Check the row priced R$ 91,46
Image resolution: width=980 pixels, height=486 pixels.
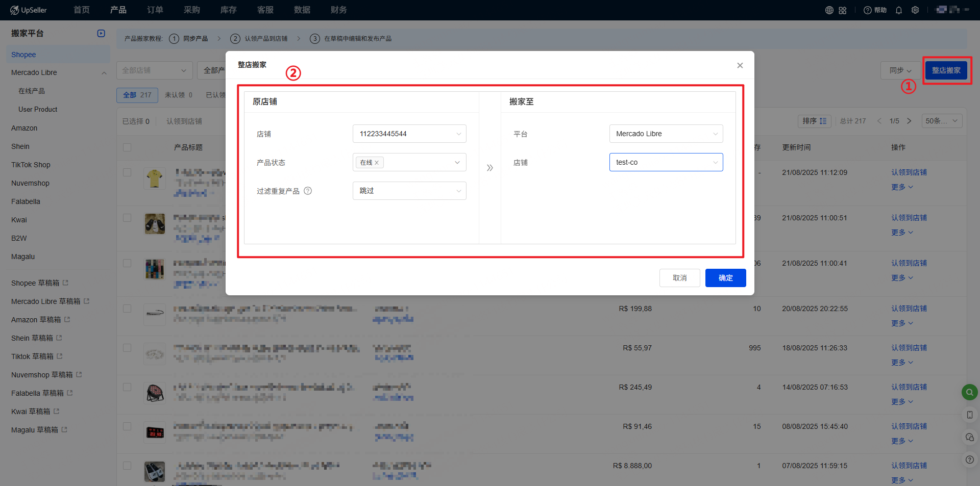click(x=127, y=426)
